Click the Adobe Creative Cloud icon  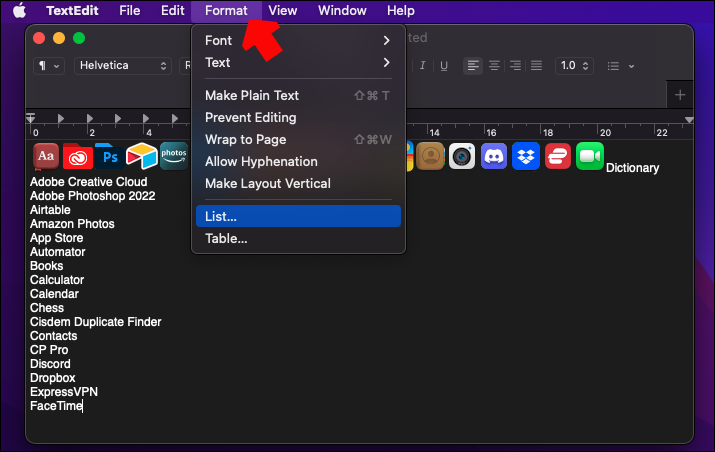pyautogui.click(x=77, y=156)
